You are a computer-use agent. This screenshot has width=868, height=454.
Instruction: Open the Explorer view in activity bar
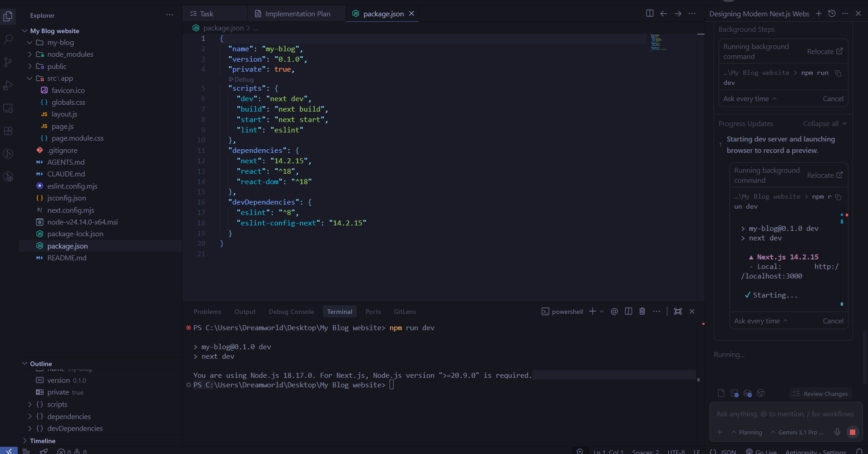point(8,17)
